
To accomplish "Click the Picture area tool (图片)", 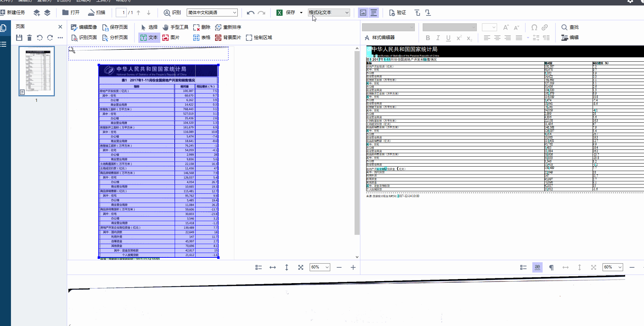I will point(171,37).
